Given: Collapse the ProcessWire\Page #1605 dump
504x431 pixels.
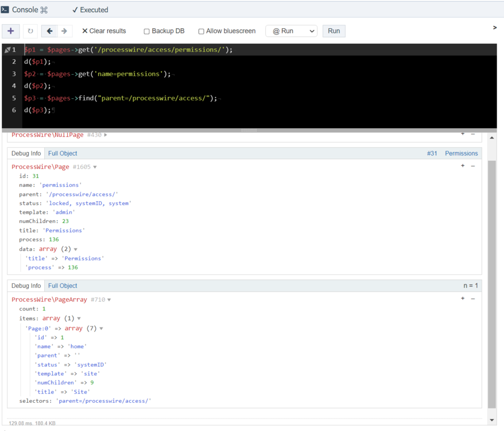Looking at the screenshot, I should coord(95,167).
